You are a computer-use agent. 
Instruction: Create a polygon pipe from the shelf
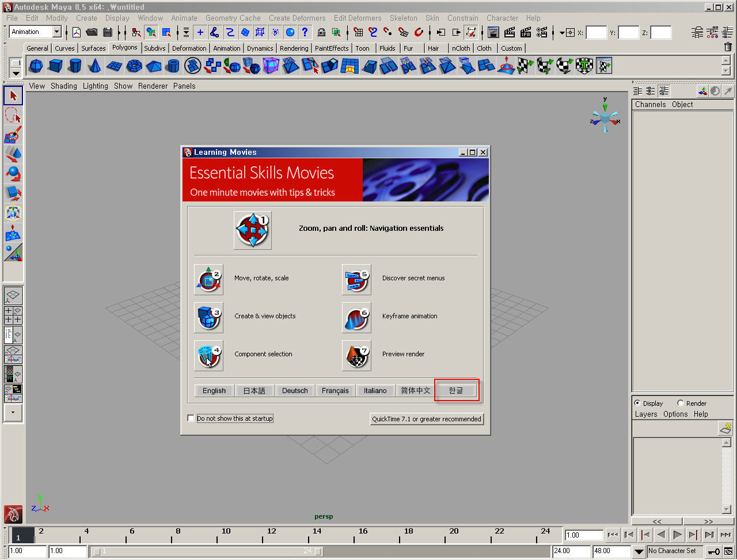[173, 66]
